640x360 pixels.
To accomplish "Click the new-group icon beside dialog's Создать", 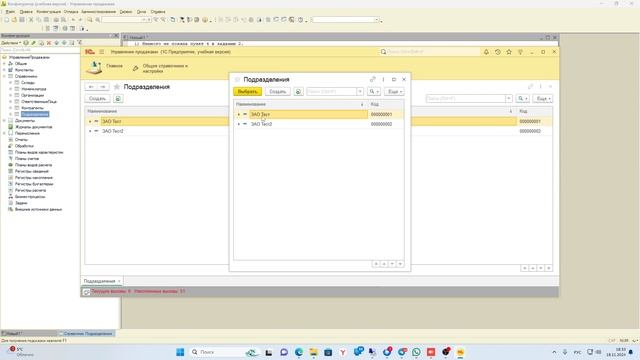I will tap(298, 91).
